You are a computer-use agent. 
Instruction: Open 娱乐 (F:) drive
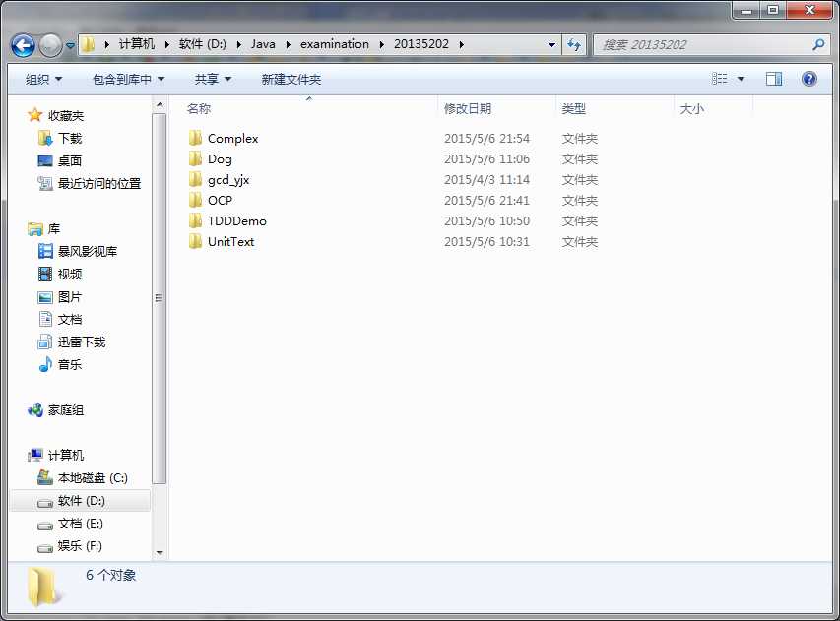tap(80, 546)
